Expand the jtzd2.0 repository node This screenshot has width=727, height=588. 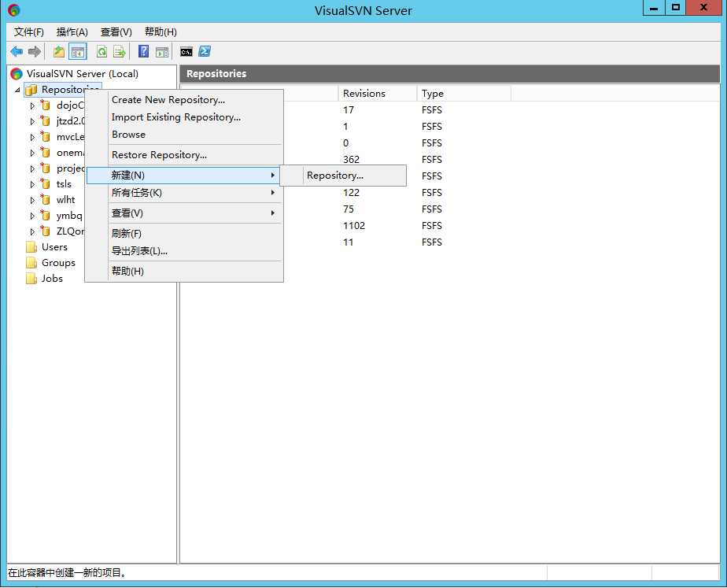point(32,121)
